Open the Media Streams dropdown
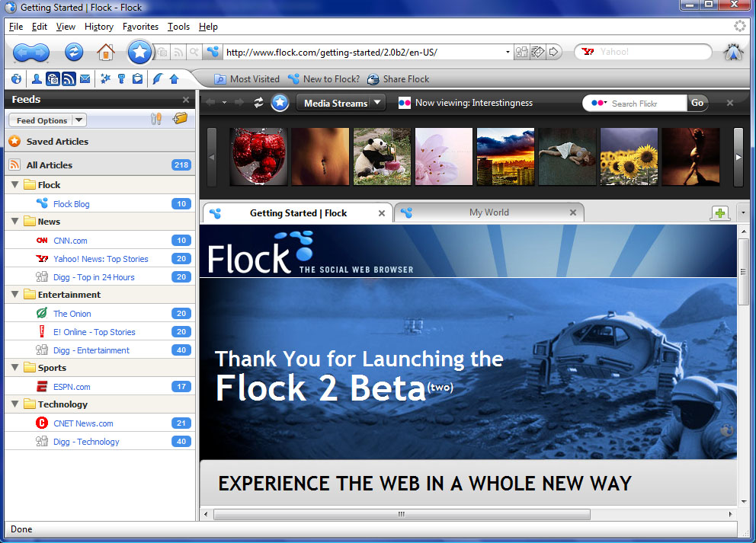Viewport: 756px width, 543px height. (341, 103)
